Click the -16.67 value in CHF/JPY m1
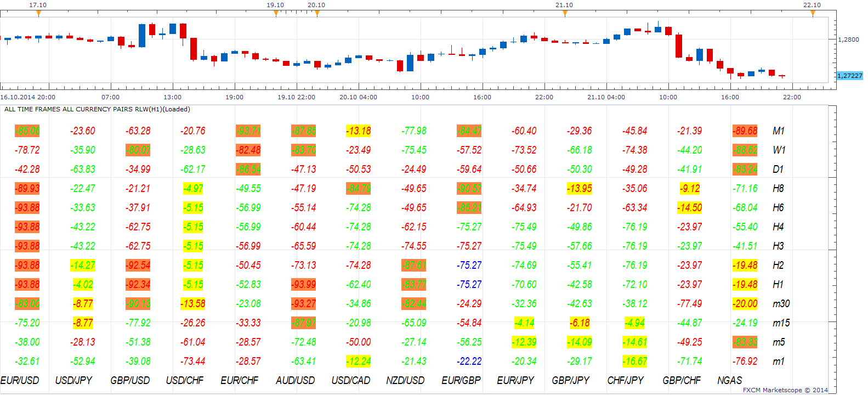868x395 pixels. tap(635, 362)
